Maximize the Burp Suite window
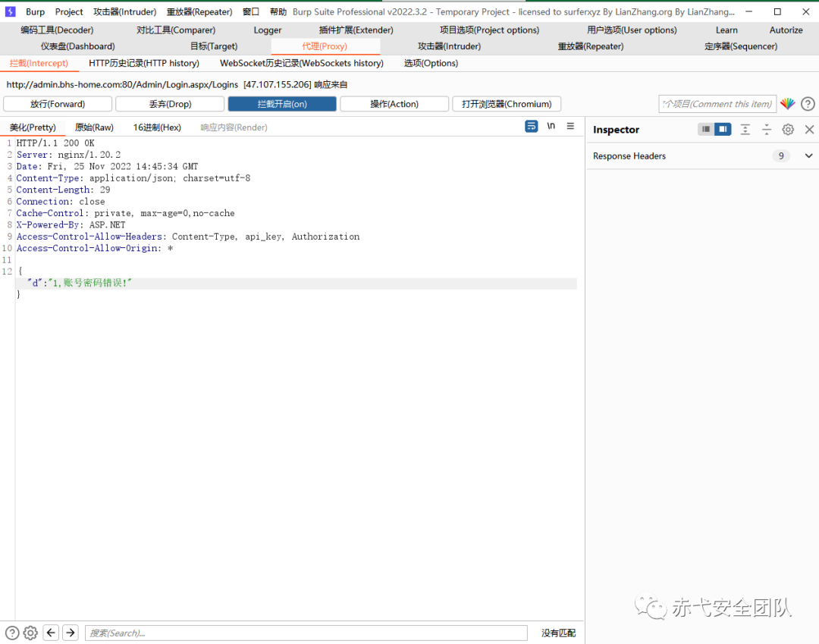Viewport: 819px width, 644px height. 777,11
